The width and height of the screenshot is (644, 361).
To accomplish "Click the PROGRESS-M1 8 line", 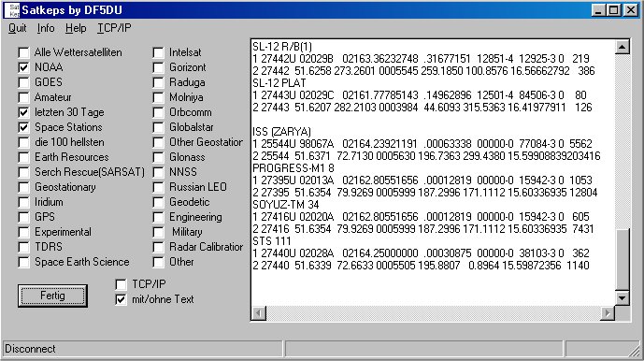I will 293,168.
